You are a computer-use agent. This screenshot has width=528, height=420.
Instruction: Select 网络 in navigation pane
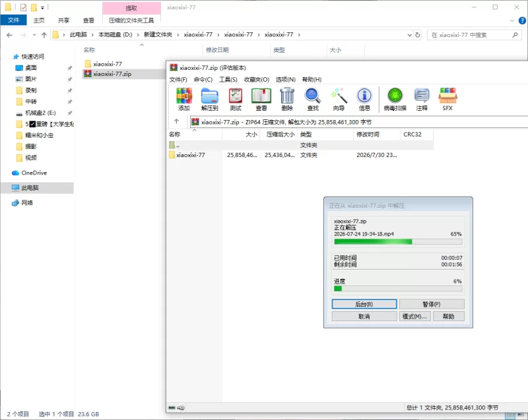point(22,203)
